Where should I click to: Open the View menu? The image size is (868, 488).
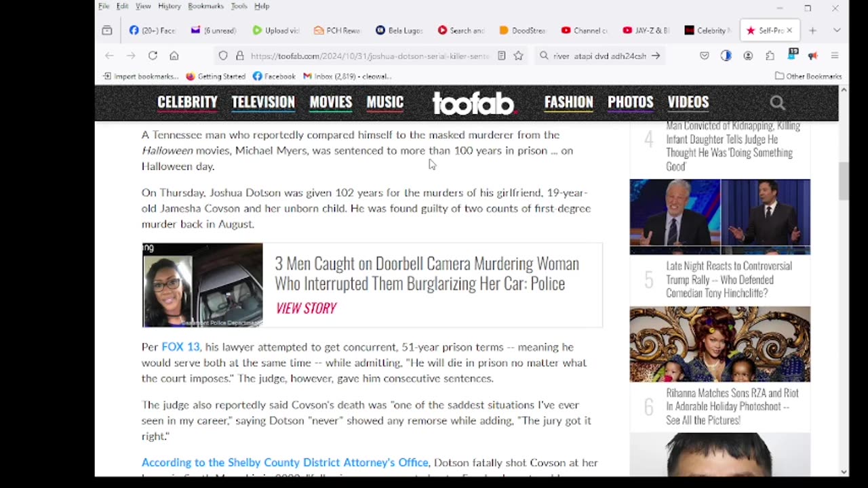click(x=143, y=6)
